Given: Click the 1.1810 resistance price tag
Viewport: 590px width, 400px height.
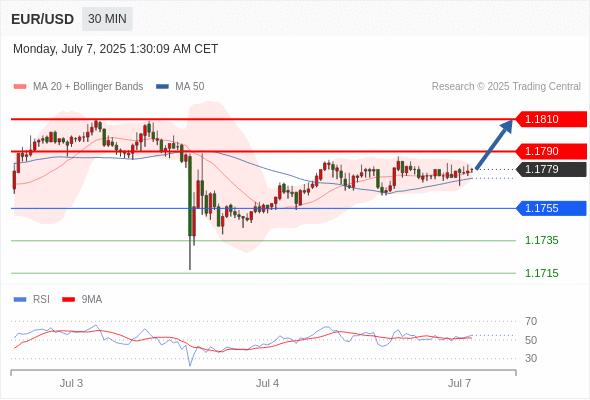Looking at the screenshot, I should coord(551,119).
